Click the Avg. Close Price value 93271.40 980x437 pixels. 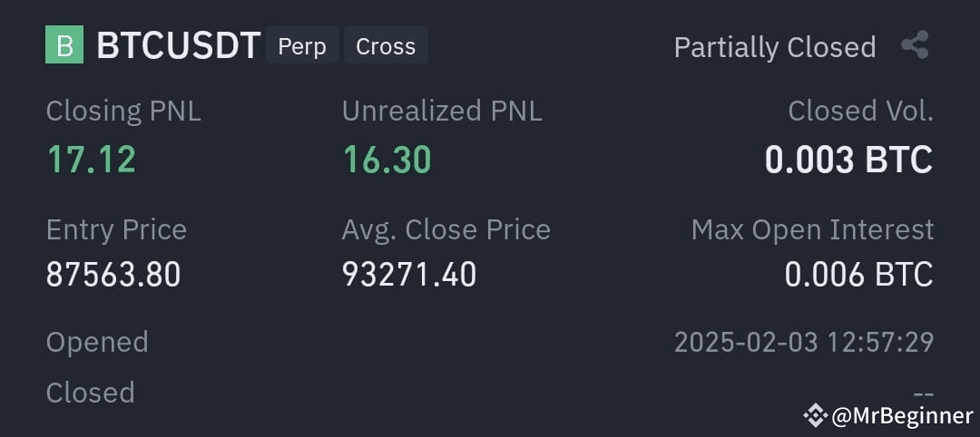(x=409, y=274)
